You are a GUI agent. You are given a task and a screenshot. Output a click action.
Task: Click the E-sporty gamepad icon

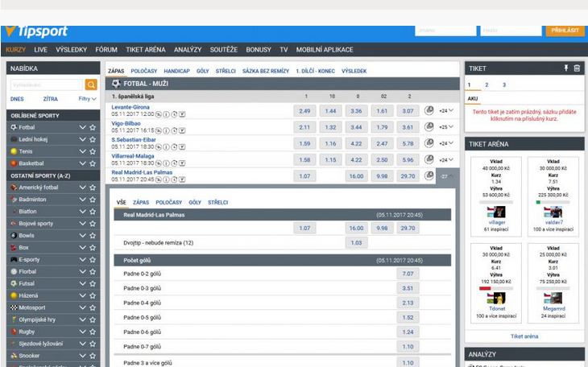tap(14, 259)
